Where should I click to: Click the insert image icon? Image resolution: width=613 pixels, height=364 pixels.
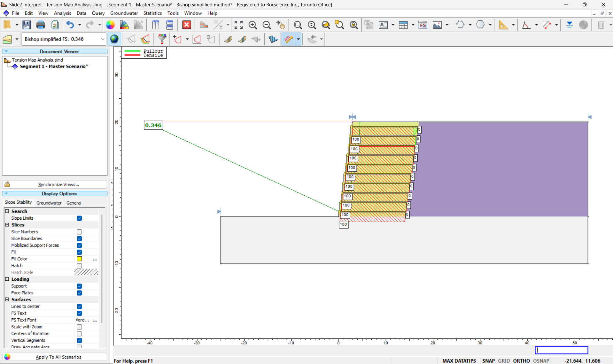coord(437,25)
